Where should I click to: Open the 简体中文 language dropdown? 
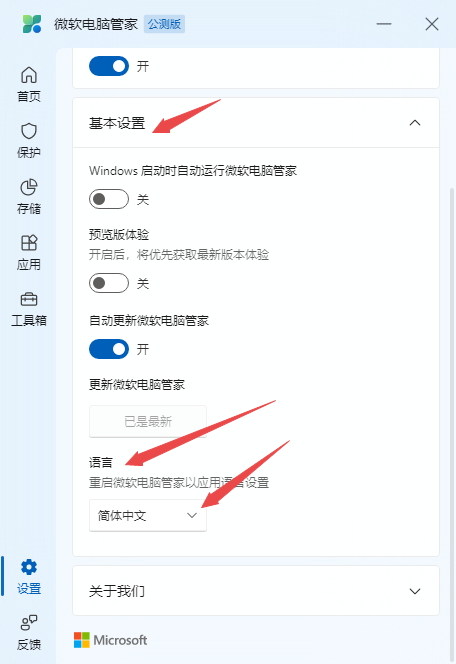coord(148,515)
